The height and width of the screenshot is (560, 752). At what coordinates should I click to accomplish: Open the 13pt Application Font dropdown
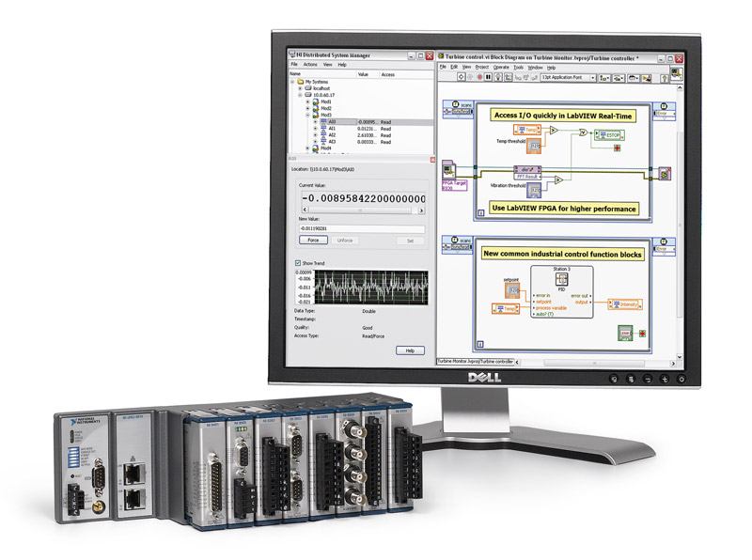coord(569,77)
